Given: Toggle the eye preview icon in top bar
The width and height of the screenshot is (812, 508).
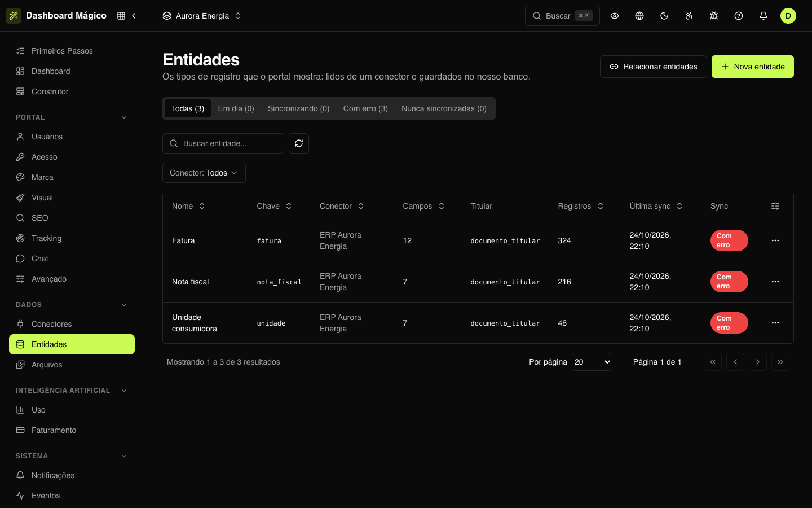Looking at the screenshot, I should point(615,16).
